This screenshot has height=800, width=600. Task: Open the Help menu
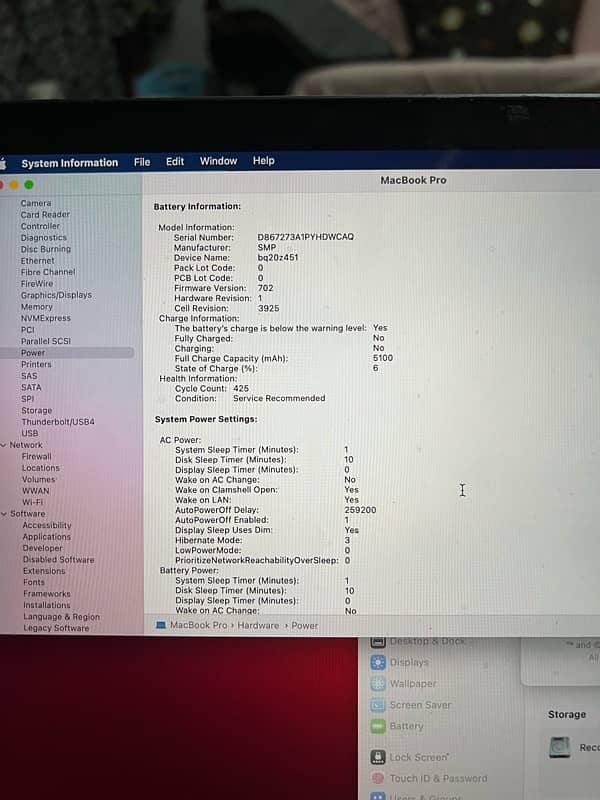click(264, 161)
